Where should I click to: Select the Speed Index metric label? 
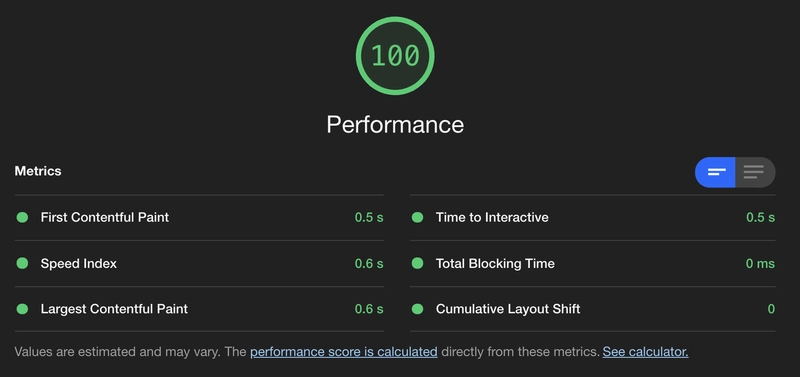tap(79, 264)
